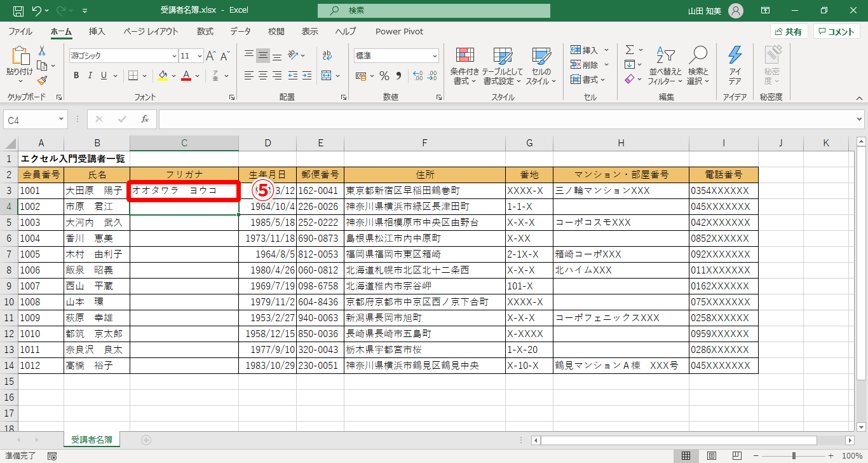Click the decrease font size icon
The image size is (868, 463).
226,56
